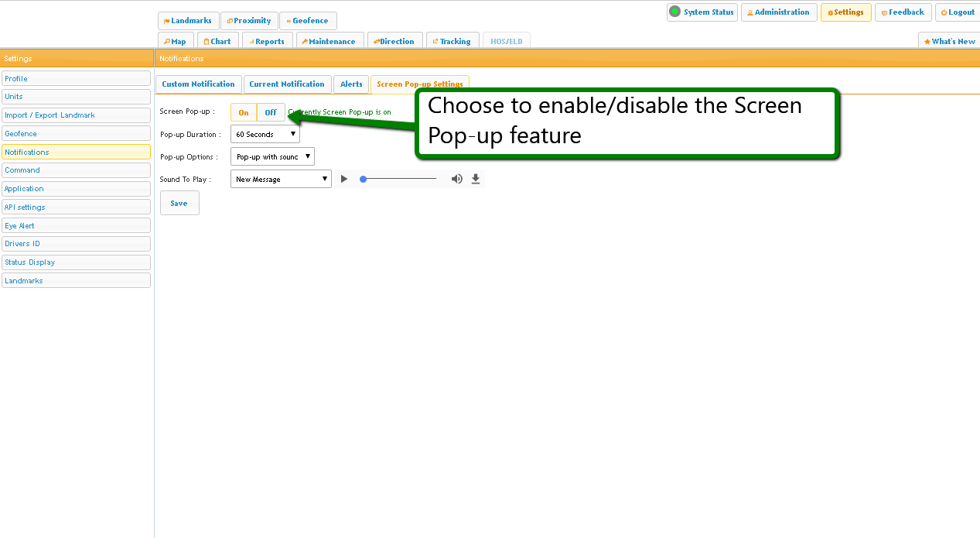Image resolution: width=980 pixels, height=538 pixels.
Task: Expand the Pop-up Duration dropdown
Action: point(265,134)
